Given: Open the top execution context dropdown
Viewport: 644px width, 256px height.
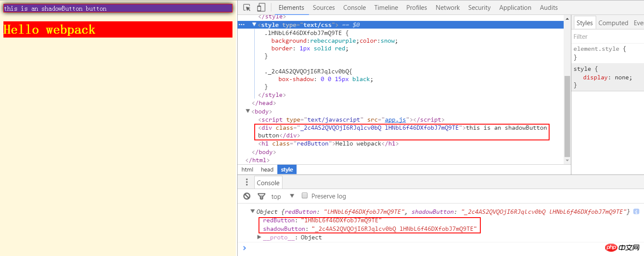Looking at the screenshot, I should 292,196.
